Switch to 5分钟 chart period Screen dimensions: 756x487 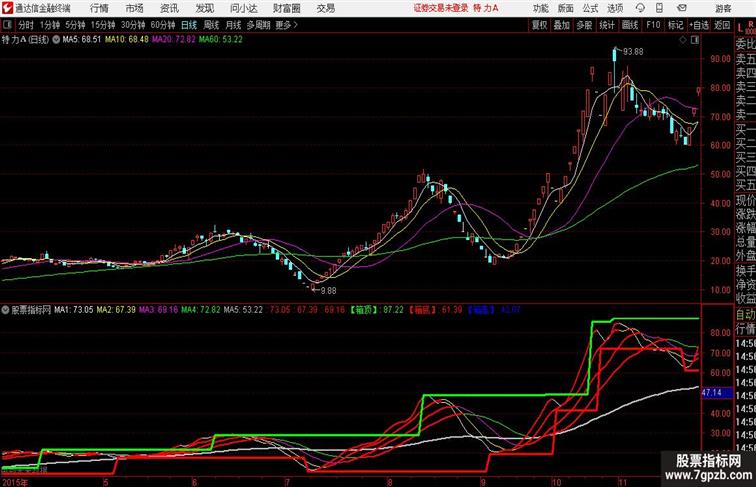pyautogui.click(x=75, y=25)
